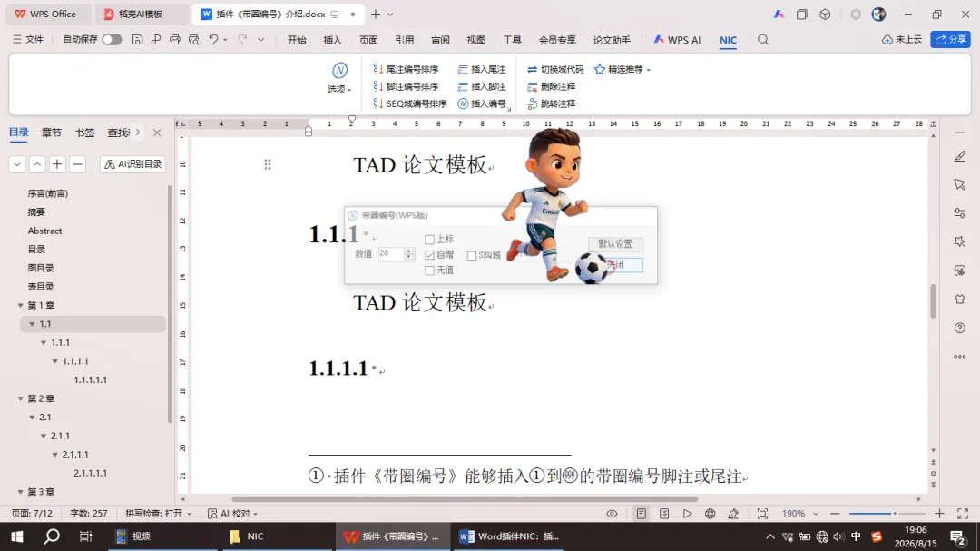980x551 pixels.
Task: Click the vertical document scrollbar thumb
Action: tap(933, 301)
